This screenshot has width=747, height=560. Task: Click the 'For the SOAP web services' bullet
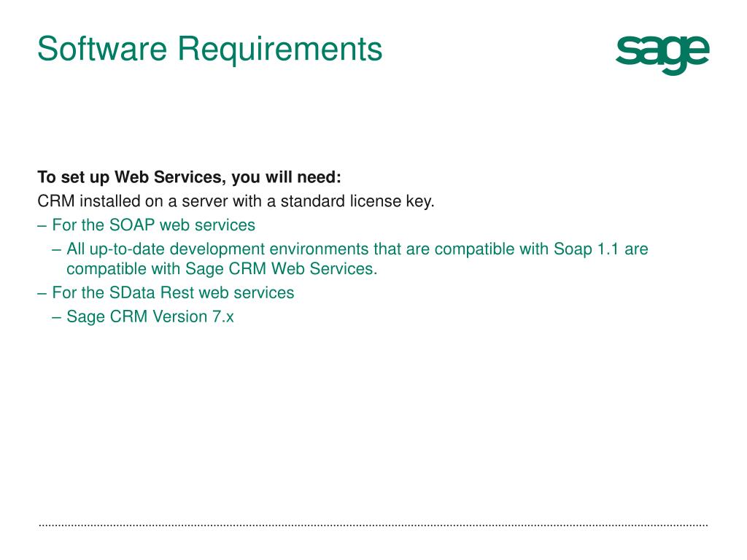146,225
